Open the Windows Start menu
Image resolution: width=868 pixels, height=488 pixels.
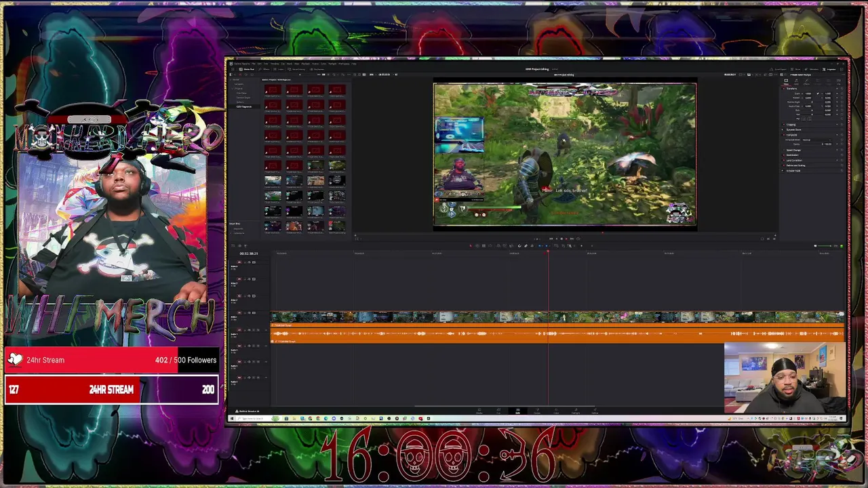coord(233,419)
